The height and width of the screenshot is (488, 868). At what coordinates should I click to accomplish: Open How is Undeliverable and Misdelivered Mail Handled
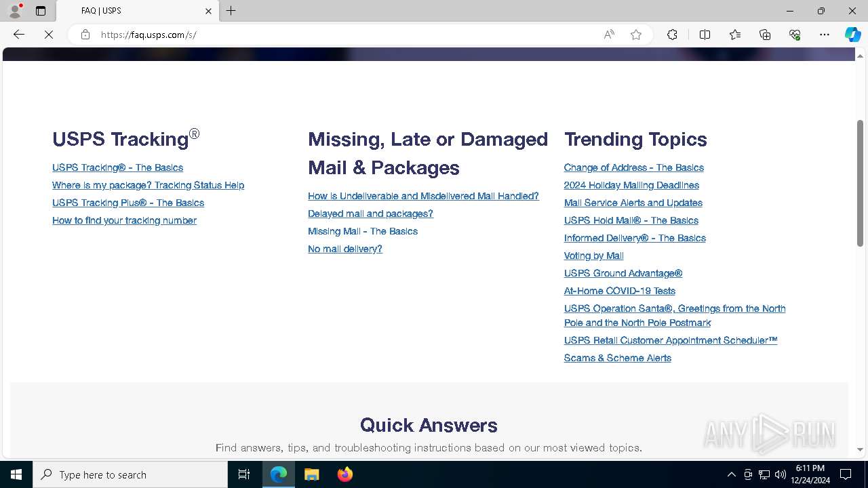tap(423, 196)
